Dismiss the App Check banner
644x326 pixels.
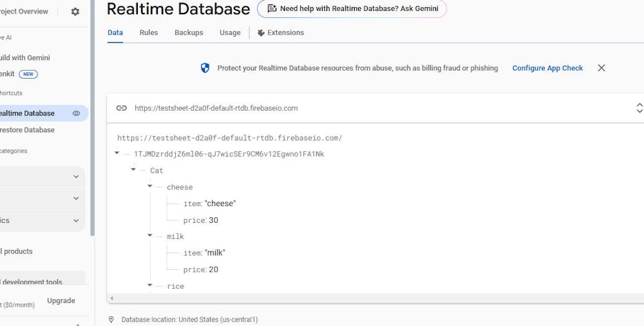tap(601, 68)
